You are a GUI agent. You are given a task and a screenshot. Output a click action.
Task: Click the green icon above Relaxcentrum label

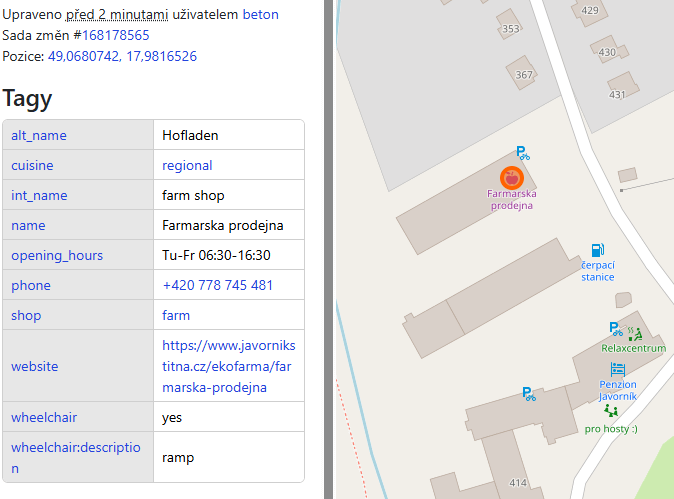click(x=636, y=335)
